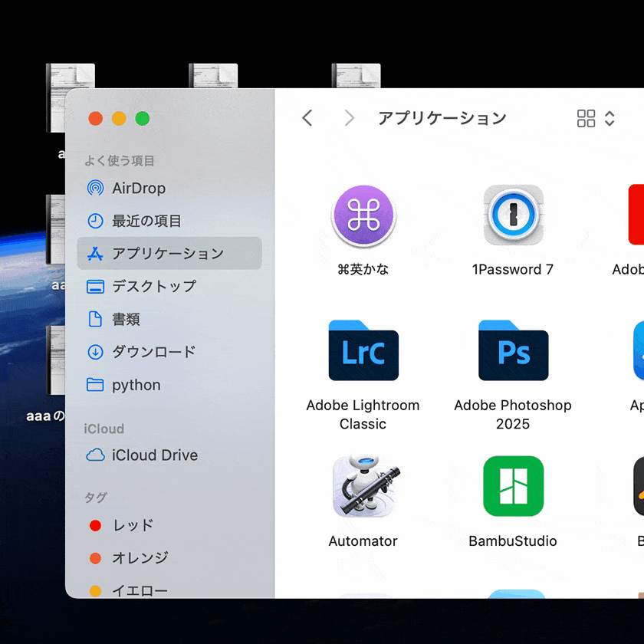Click the download arrow icon beside ダウンロード
This screenshot has height=644, width=644.
coord(95,352)
